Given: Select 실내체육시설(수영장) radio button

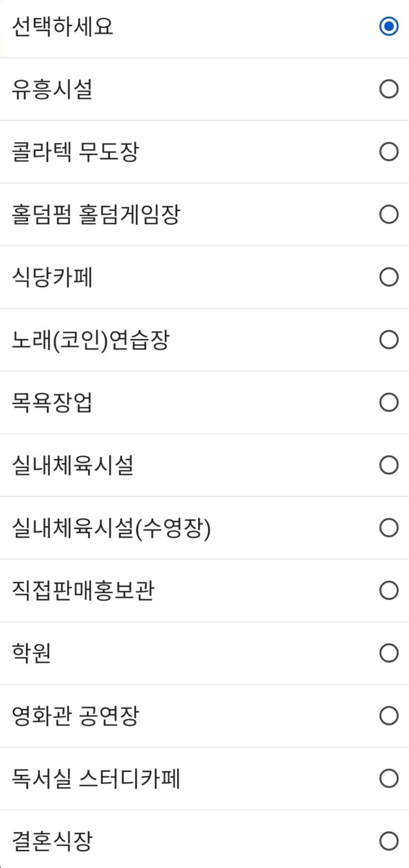Looking at the screenshot, I should 389,527.
